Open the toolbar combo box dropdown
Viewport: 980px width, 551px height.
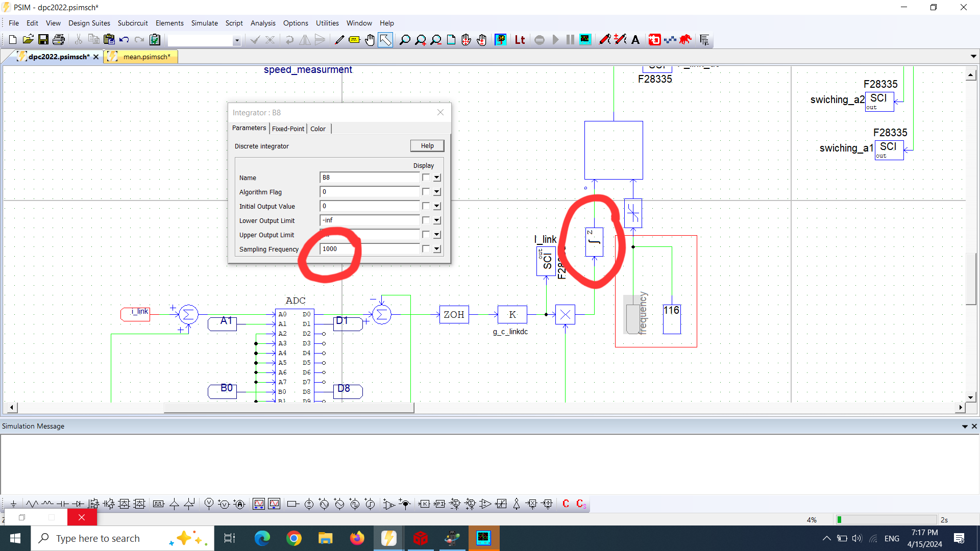point(236,40)
